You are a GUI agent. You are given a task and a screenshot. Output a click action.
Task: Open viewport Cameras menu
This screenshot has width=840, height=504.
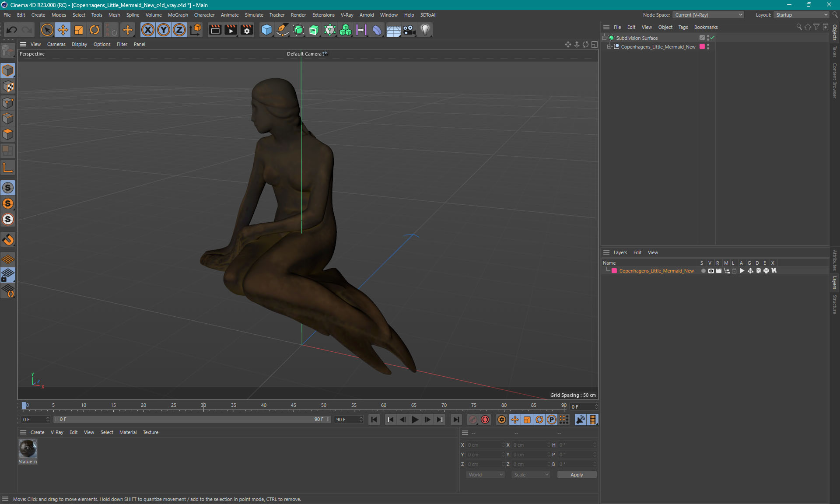click(56, 44)
